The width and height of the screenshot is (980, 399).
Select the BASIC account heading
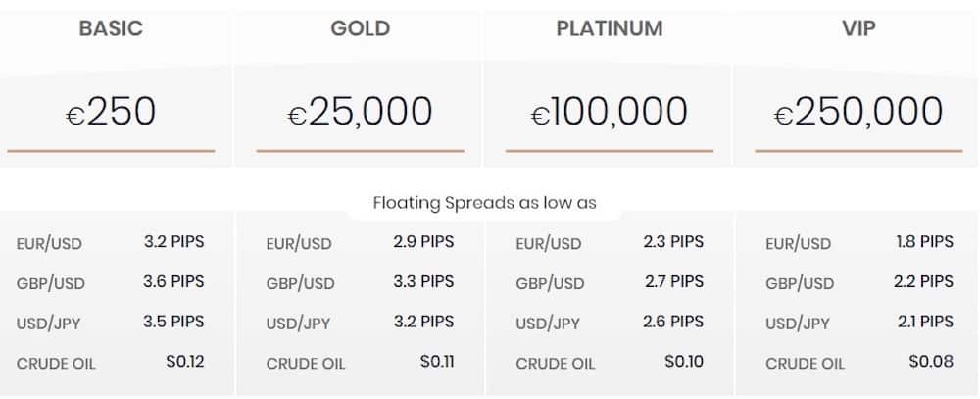(x=111, y=28)
